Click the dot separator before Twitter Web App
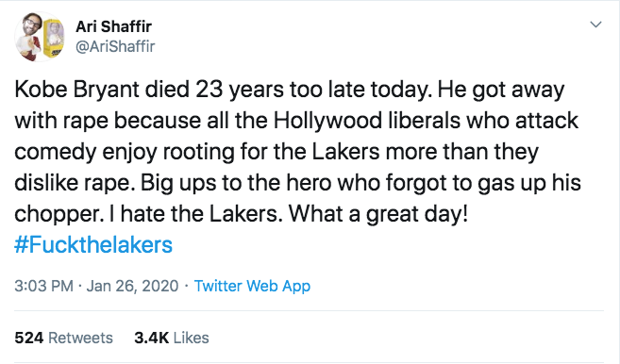Viewport: 620px width, 364px height. 186,286
